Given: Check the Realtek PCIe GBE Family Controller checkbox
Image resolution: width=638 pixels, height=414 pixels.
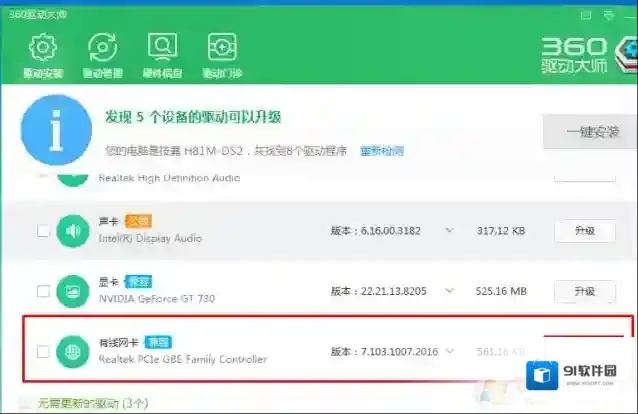Looking at the screenshot, I should [43, 351].
